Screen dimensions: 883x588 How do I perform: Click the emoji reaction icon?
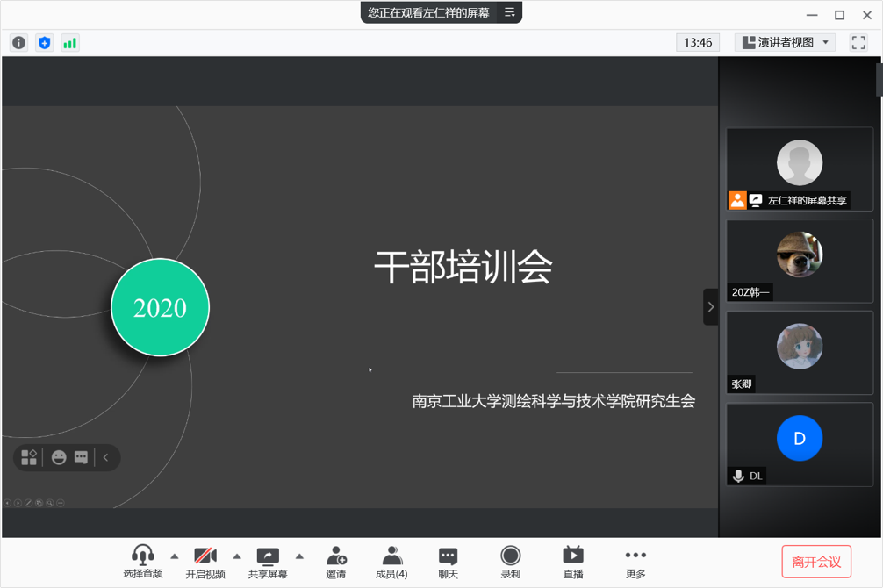(59, 457)
